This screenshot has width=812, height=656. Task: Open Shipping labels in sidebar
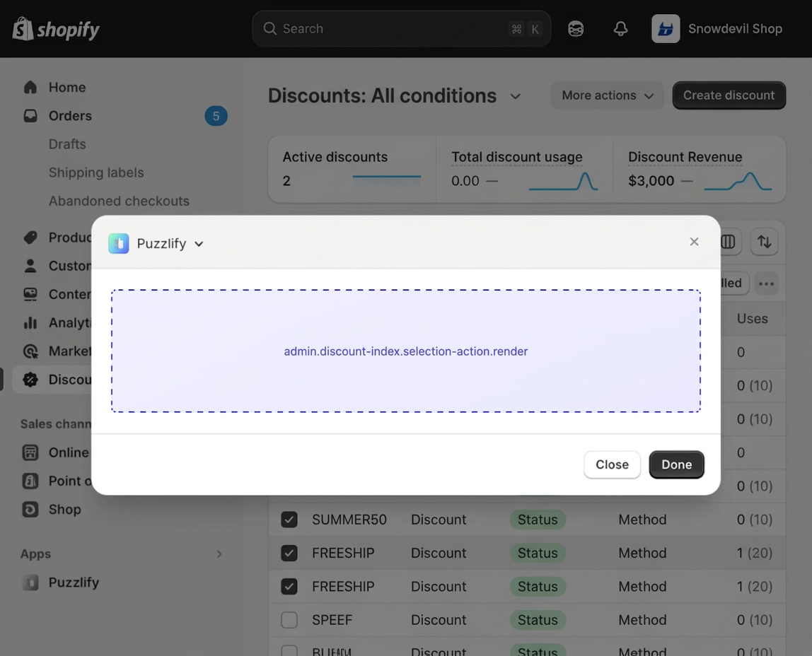(96, 172)
